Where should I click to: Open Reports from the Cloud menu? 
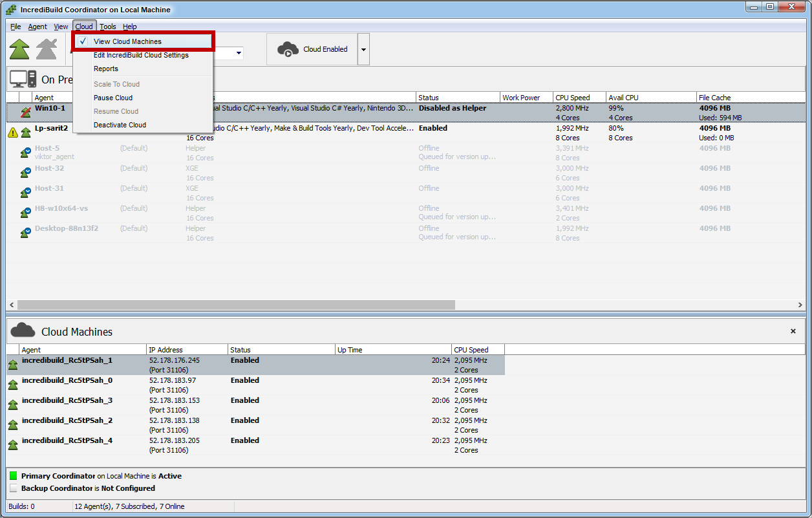[x=144, y=69]
